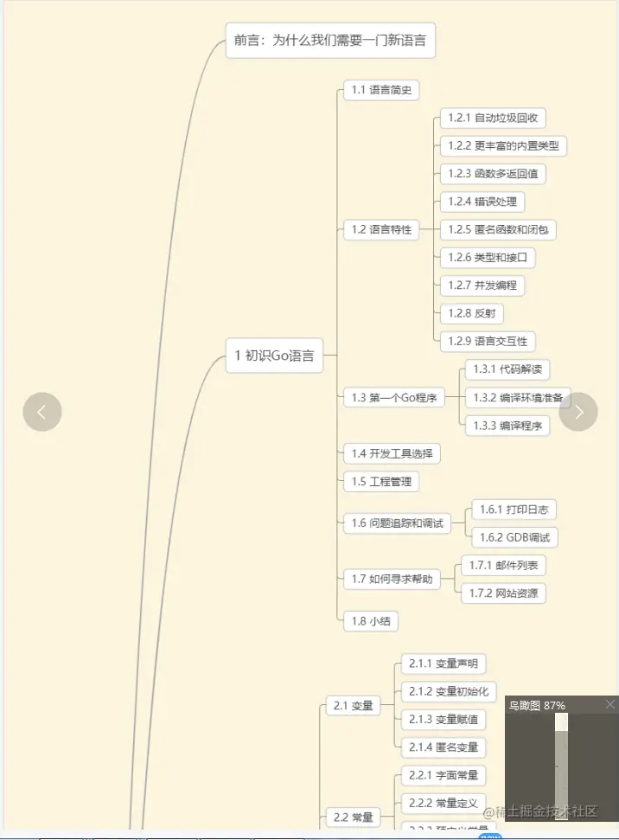Image resolution: width=619 pixels, height=840 pixels.
Task: Select node 2.1.2 变量初始化
Action: coord(449,691)
